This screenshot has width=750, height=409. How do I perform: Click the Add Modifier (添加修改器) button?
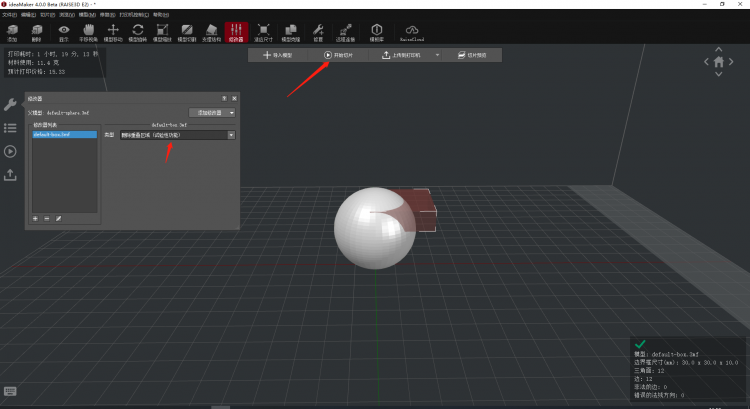click(209, 113)
